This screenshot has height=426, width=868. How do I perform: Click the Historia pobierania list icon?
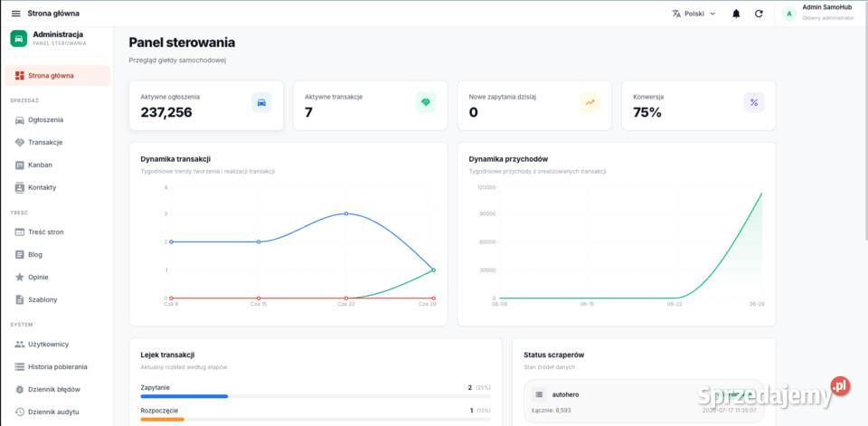(x=19, y=366)
